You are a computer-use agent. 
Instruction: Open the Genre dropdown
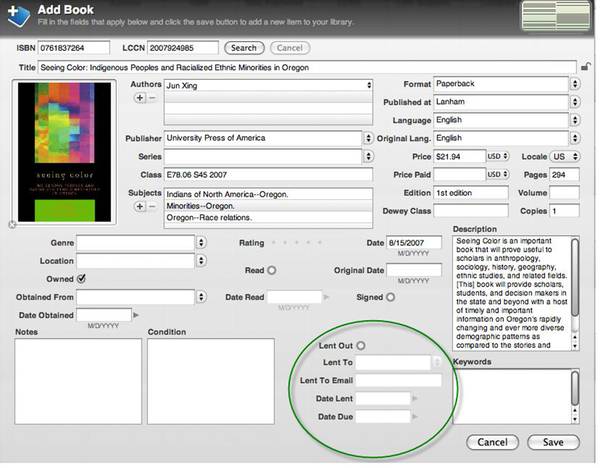pyautogui.click(x=201, y=242)
